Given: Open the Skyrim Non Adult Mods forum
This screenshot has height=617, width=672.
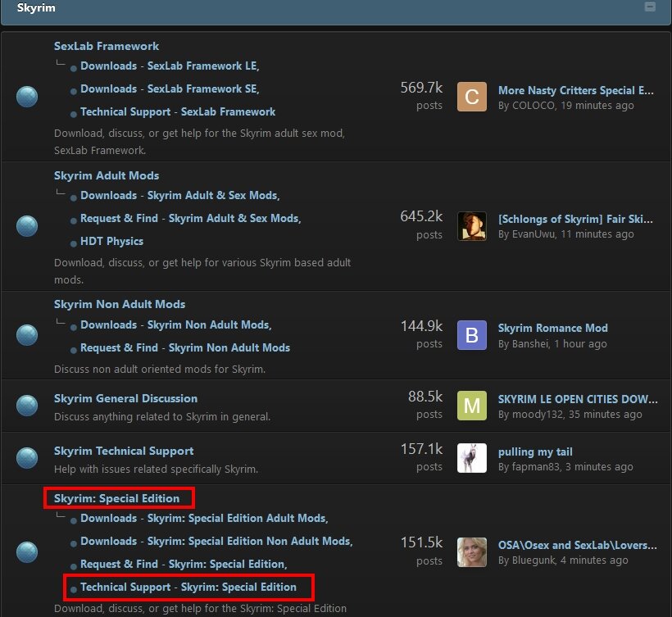Looking at the screenshot, I should [x=120, y=304].
